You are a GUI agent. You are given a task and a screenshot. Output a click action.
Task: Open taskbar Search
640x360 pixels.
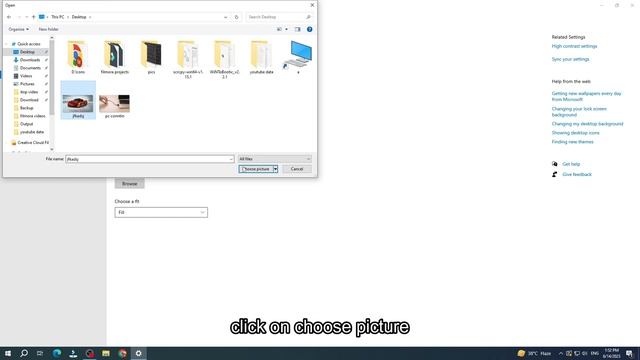pos(24,353)
